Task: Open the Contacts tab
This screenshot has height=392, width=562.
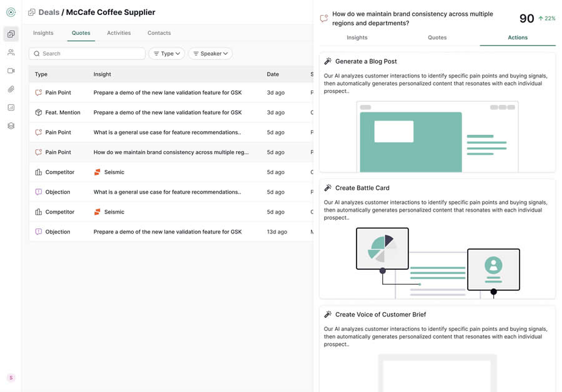Action: click(159, 33)
